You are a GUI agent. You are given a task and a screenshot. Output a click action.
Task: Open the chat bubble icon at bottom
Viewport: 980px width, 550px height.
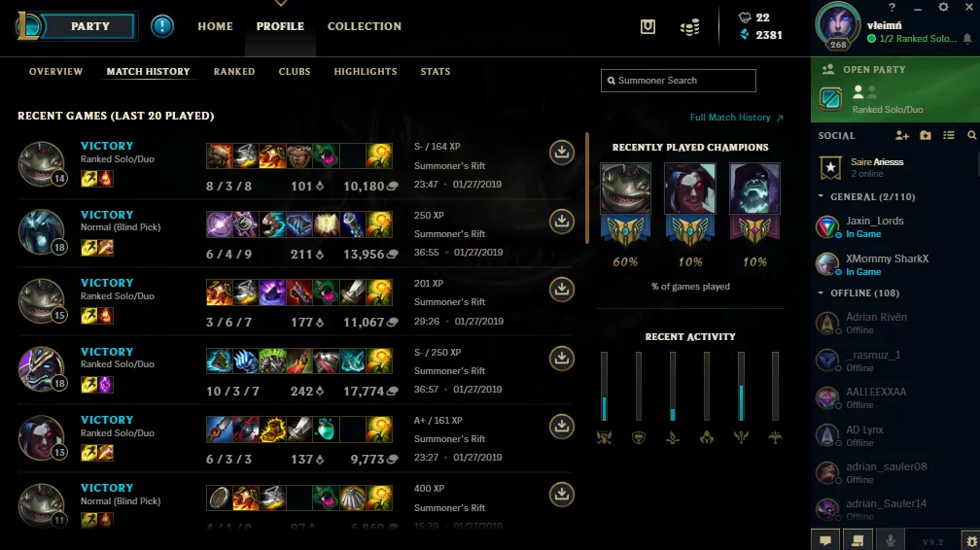825,540
